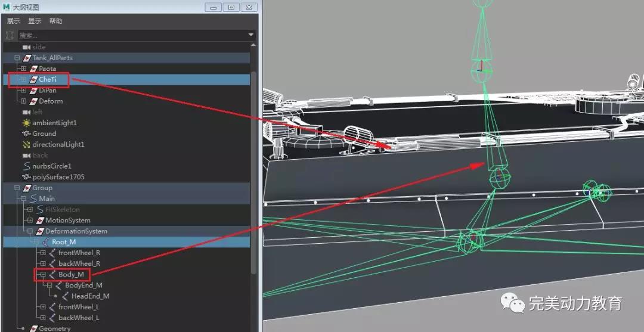Viewport: 644px width, 332px height.
Task: Click the BodyEnd_M joint icon
Action: point(58,286)
